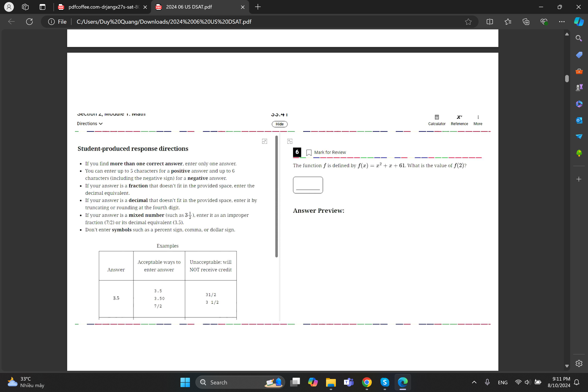Open sidebar Shopping tag icon
The image size is (588, 392).
pos(579,55)
